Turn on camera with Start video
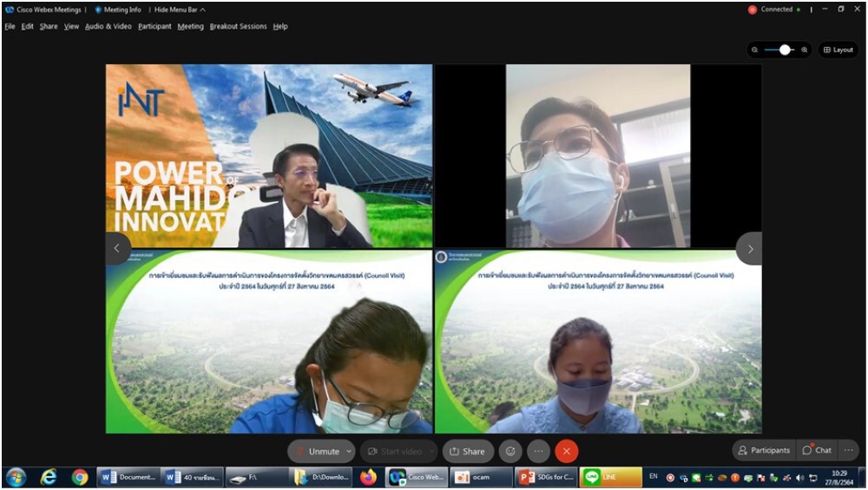This screenshot has width=868, height=490. click(x=395, y=451)
